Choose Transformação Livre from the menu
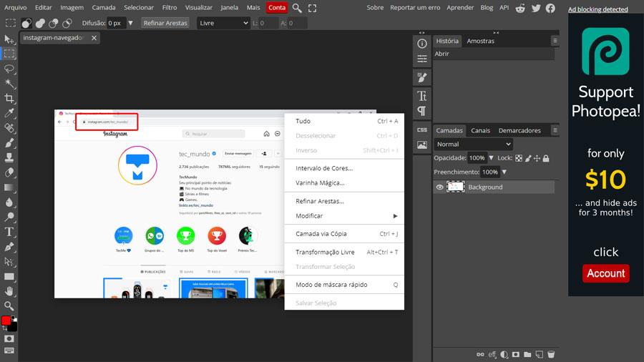This screenshot has width=644, height=362. [x=344, y=252]
